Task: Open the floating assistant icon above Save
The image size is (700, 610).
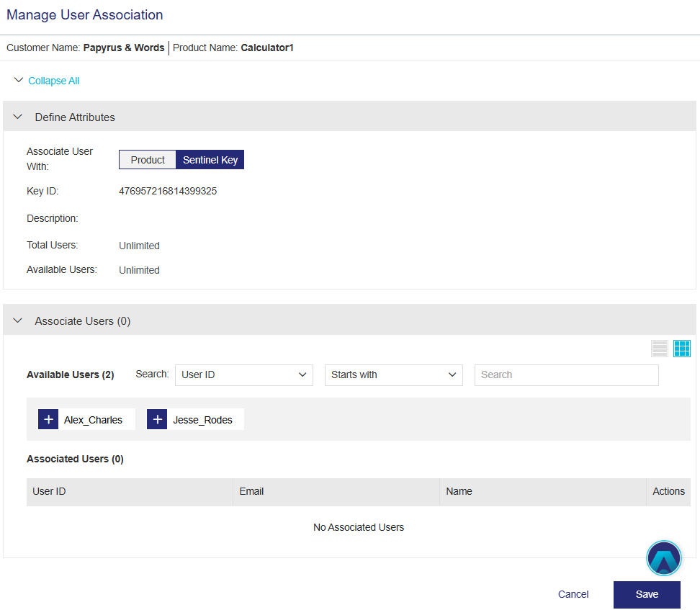Action: point(663,559)
